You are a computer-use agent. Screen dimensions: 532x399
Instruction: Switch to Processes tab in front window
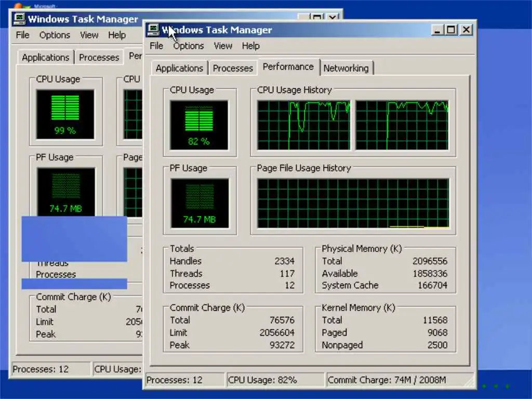[x=233, y=68]
